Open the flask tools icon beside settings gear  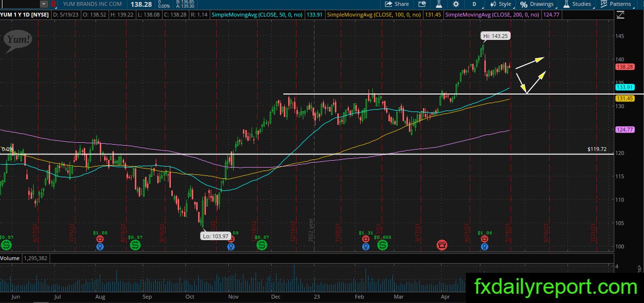click(x=439, y=4)
